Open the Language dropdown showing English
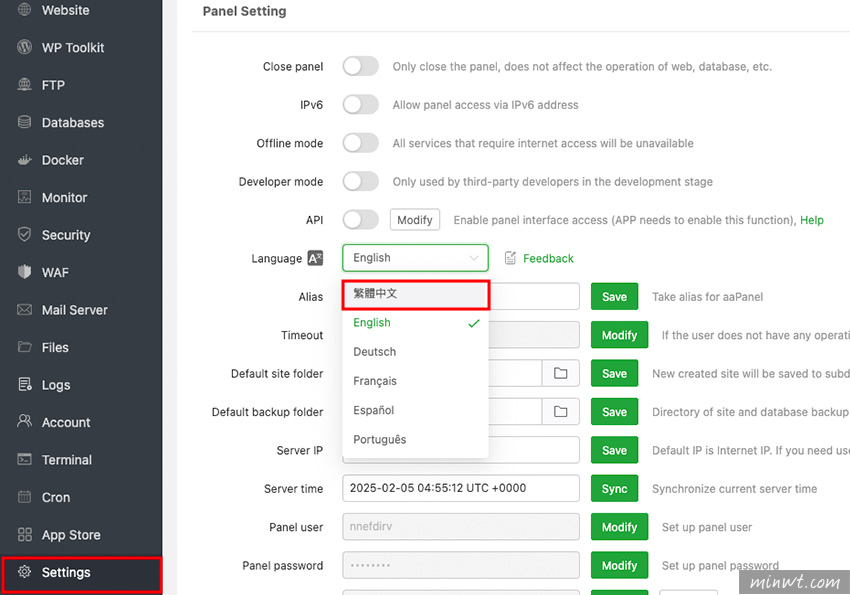 tap(415, 258)
